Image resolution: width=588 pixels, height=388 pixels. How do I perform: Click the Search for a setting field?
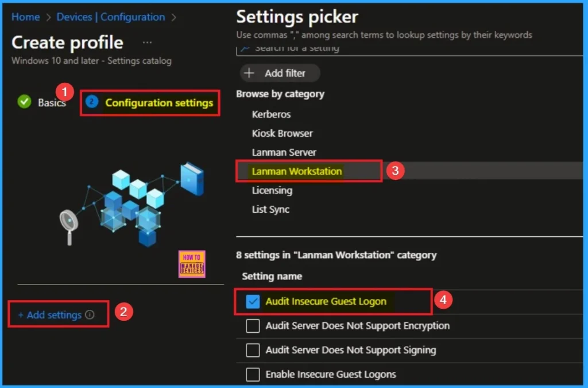345,49
